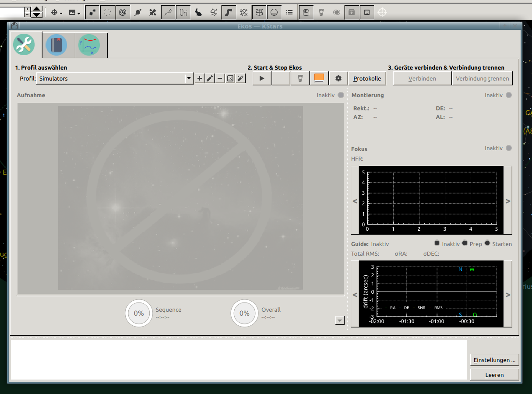The width and height of the screenshot is (532, 394).
Task: Toggle the concentric rings icon in KStars toolbar
Action: point(123,12)
